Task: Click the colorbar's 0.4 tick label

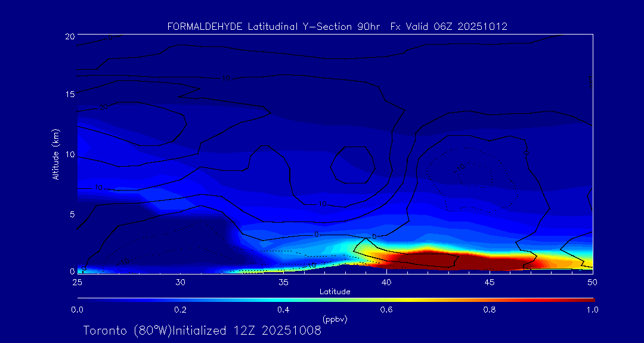Action: (x=283, y=310)
